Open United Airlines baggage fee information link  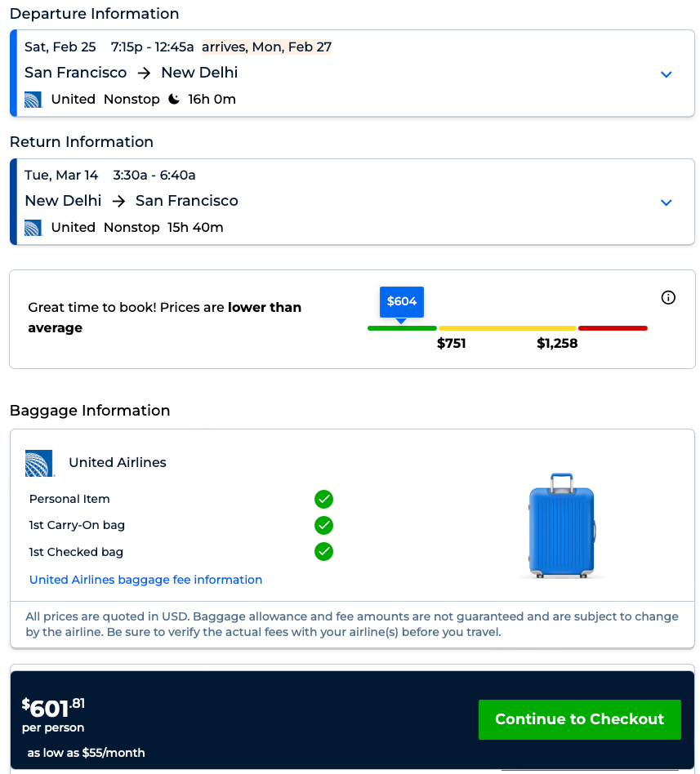(145, 580)
